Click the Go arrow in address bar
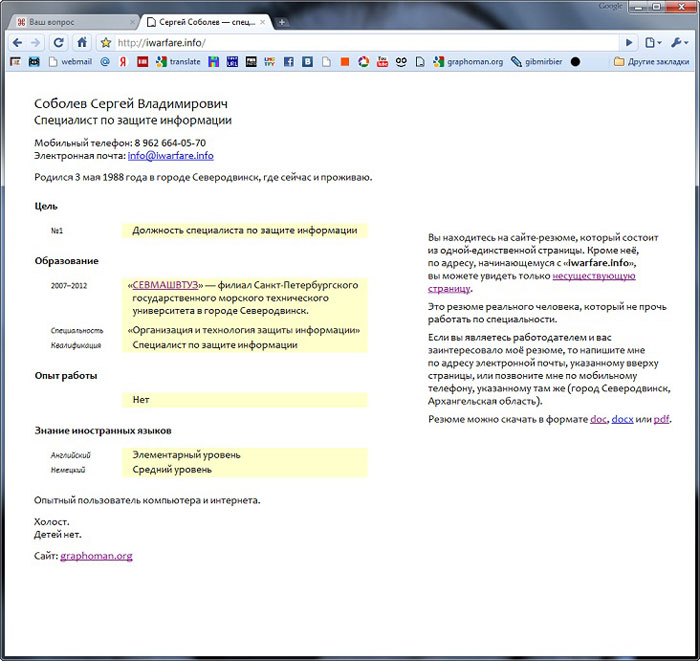This screenshot has height=661, width=700. click(628, 43)
